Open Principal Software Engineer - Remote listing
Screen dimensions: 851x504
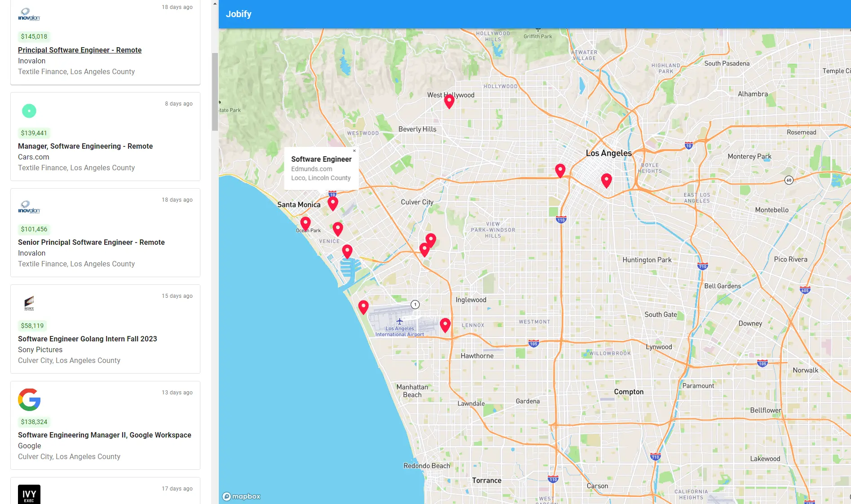pos(80,50)
